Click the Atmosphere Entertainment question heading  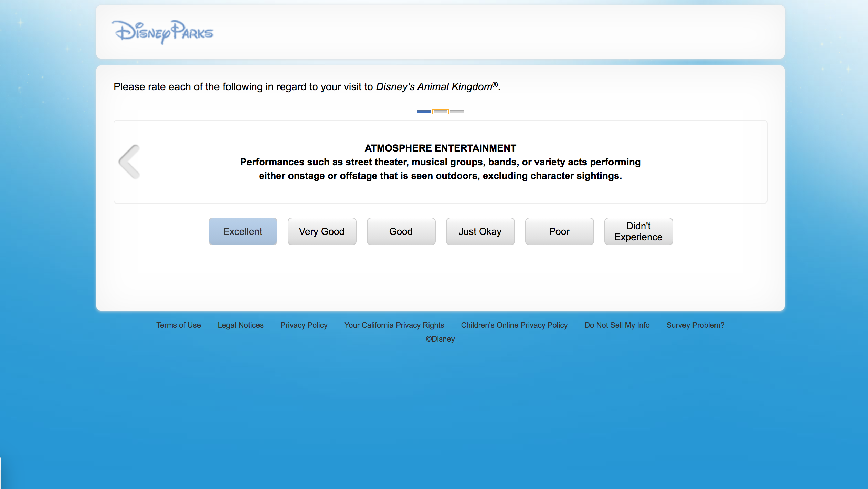point(440,148)
